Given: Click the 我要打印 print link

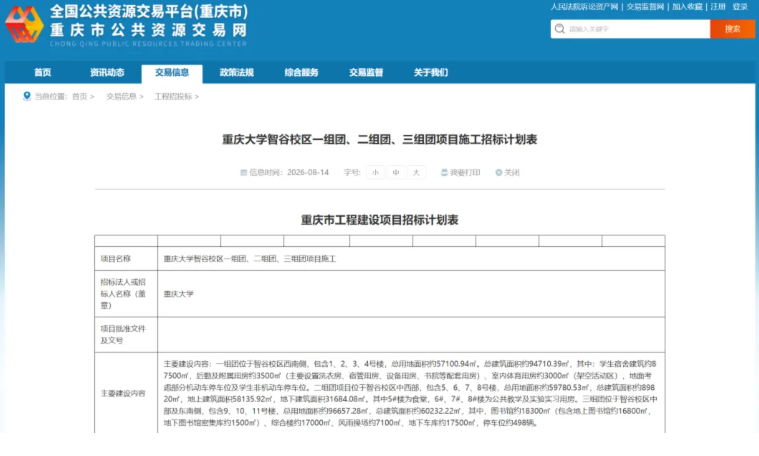Looking at the screenshot, I should click(x=465, y=172).
